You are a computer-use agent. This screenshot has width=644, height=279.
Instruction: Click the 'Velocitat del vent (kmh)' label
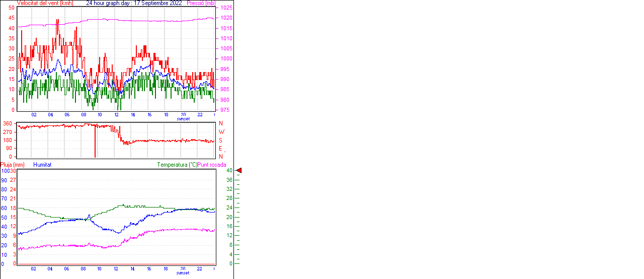tap(45, 3)
